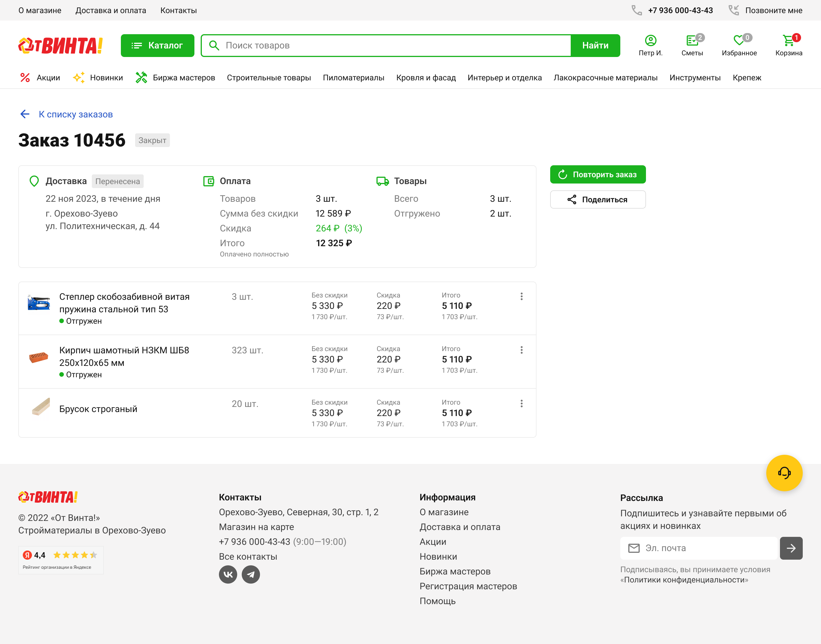Open the VK social network icon
The width and height of the screenshot is (821, 644).
(228, 574)
